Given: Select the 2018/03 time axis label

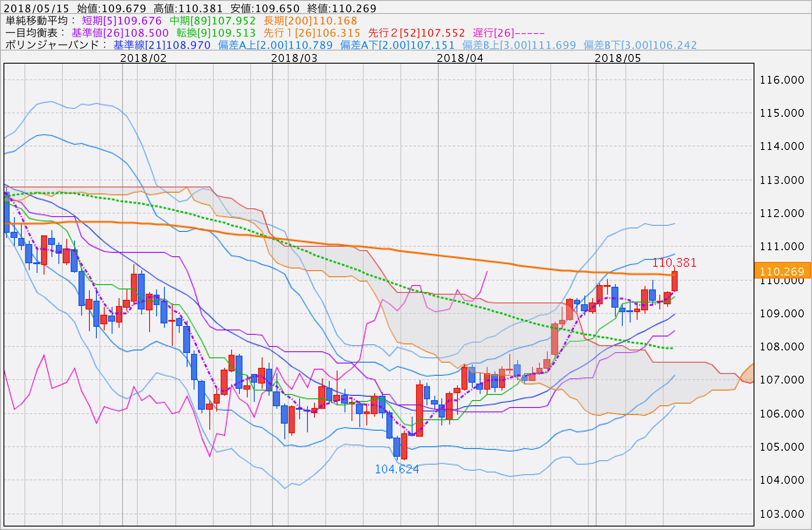Looking at the screenshot, I should tap(294, 58).
